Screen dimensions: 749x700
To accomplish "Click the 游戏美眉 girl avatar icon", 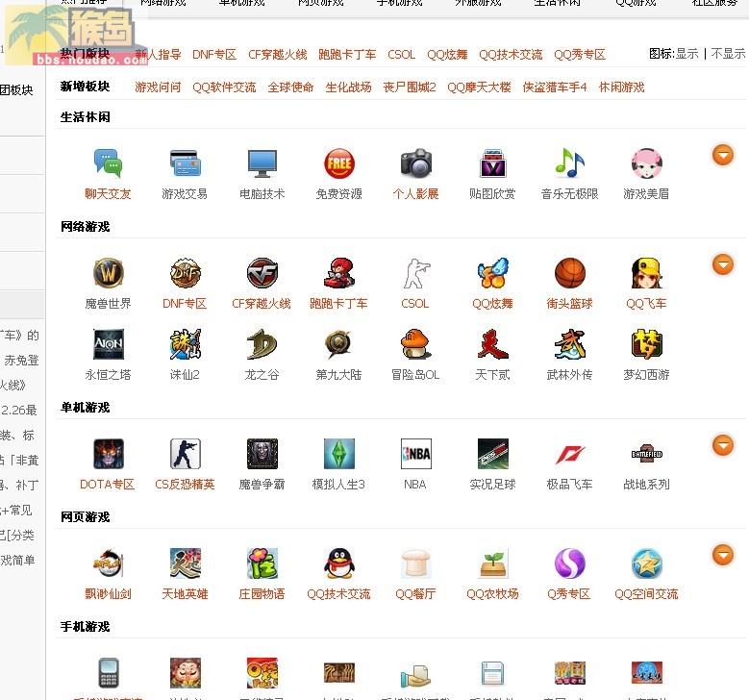I will pos(647,162).
